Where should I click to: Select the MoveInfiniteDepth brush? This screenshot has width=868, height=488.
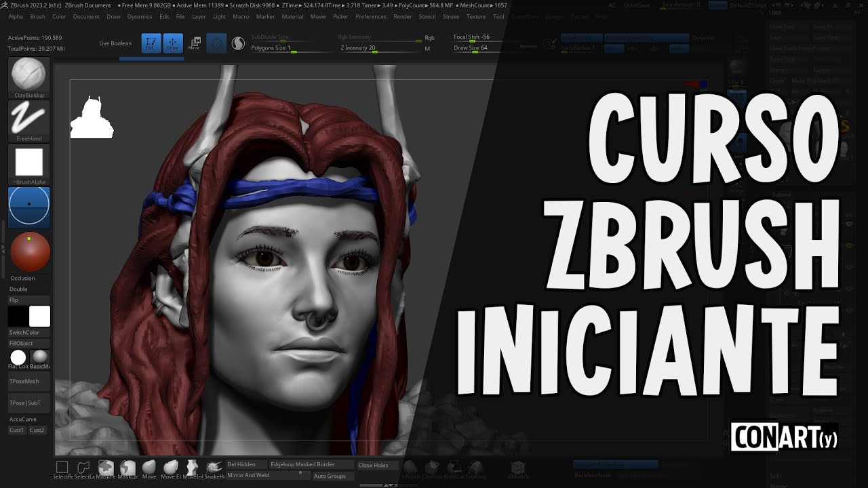click(193, 469)
